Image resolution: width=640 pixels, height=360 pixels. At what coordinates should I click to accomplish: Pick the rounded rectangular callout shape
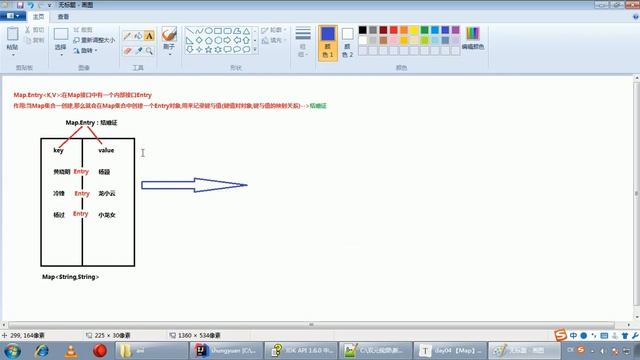[227, 50]
